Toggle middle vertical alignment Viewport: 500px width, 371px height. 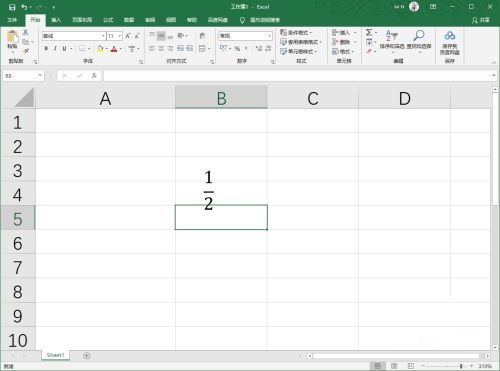click(161, 35)
